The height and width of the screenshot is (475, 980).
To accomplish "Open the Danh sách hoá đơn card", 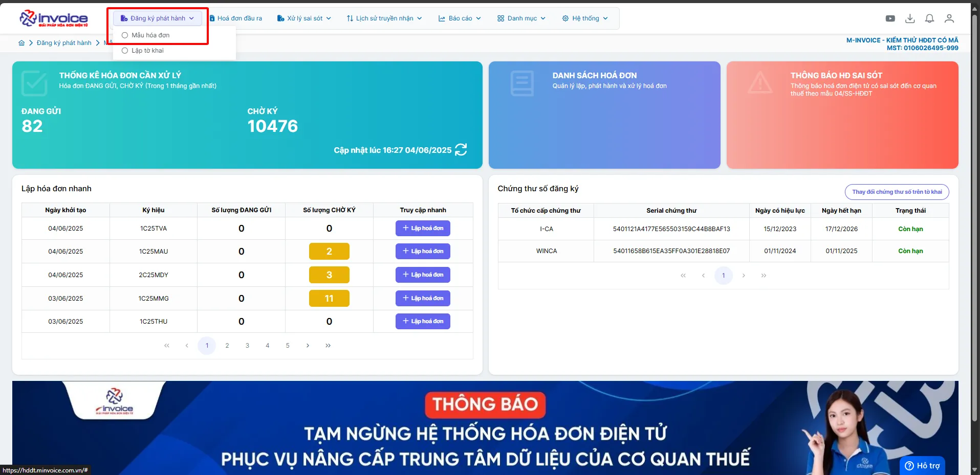I will pyautogui.click(x=604, y=115).
